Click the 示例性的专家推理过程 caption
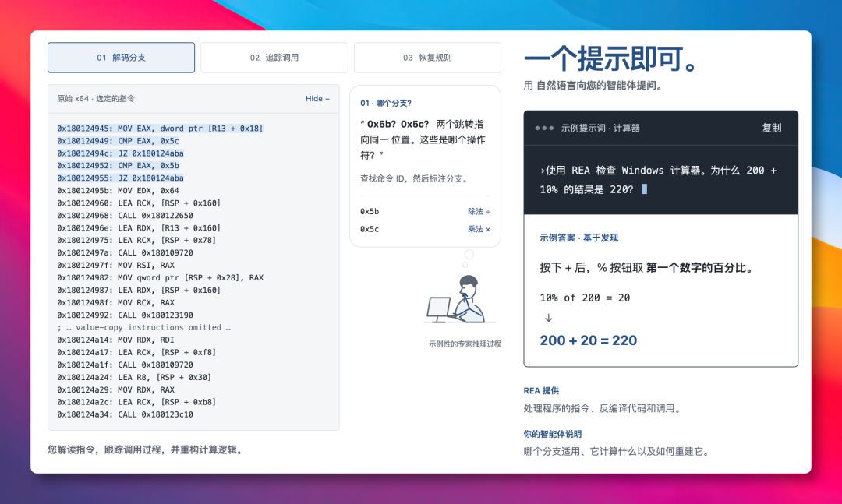842x504 pixels. point(465,344)
